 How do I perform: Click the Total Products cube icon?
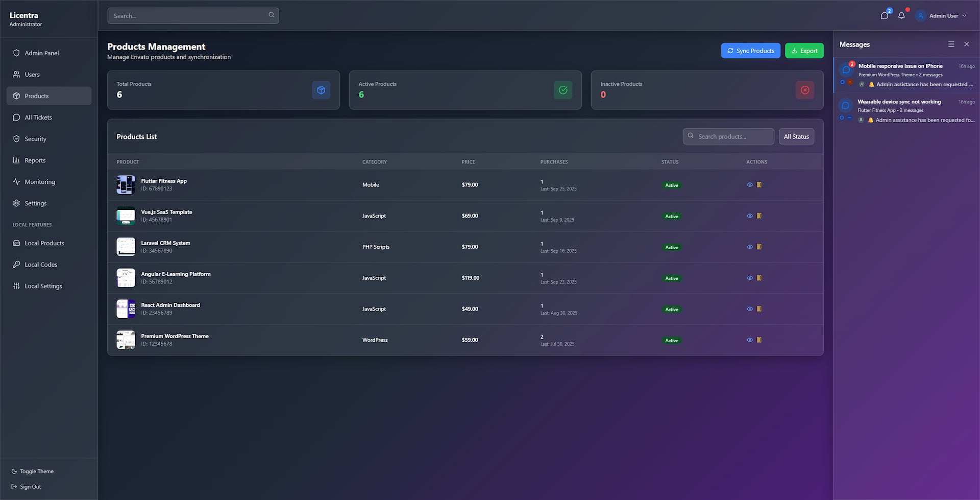321,90
